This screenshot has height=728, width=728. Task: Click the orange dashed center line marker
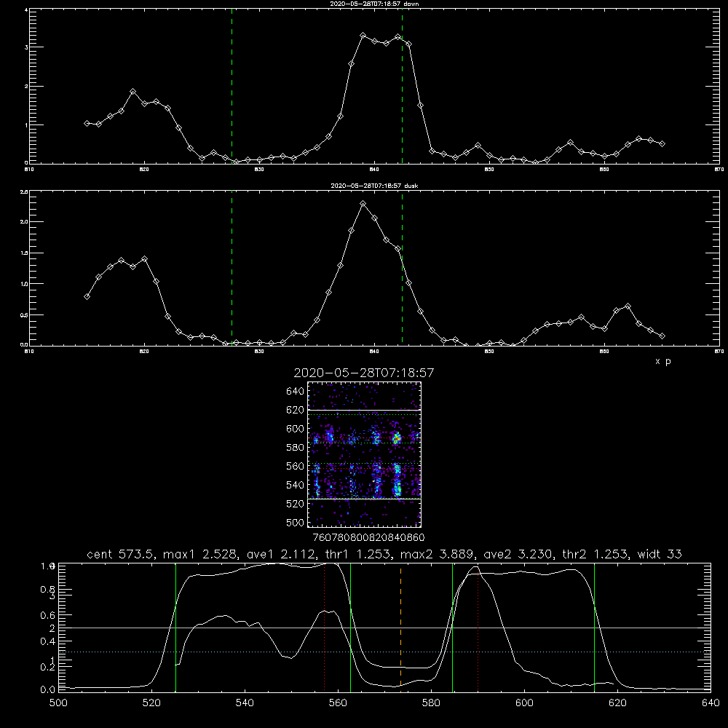(x=400, y=627)
